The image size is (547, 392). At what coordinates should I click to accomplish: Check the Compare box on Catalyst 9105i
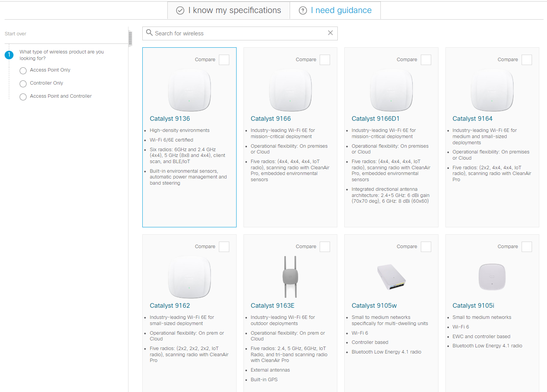pos(527,247)
